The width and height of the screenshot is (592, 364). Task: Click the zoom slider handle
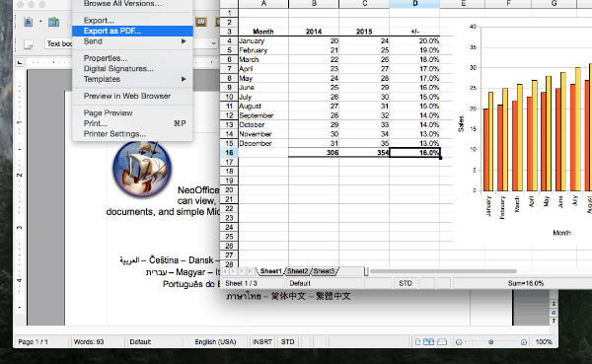490,342
